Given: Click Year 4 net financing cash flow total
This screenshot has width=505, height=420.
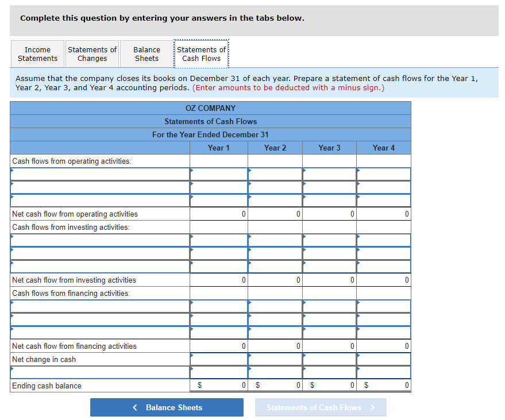Looking at the screenshot, I should point(384,346).
